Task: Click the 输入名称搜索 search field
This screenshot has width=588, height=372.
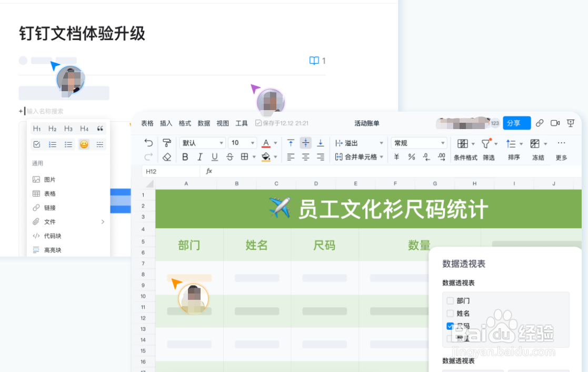Action: [x=45, y=111]
